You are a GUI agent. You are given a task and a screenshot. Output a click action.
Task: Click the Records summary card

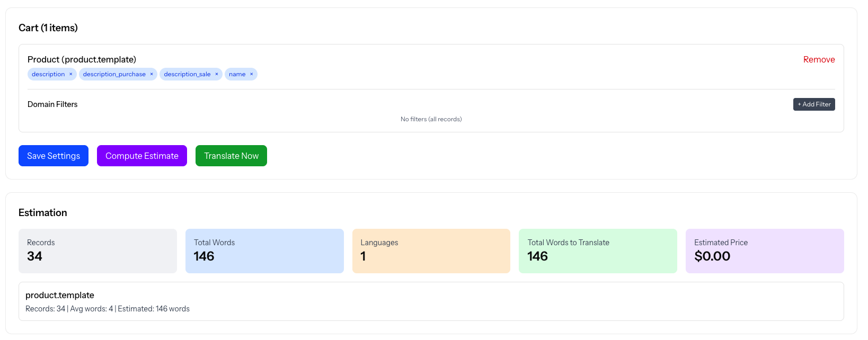click(x=98, y=251)
